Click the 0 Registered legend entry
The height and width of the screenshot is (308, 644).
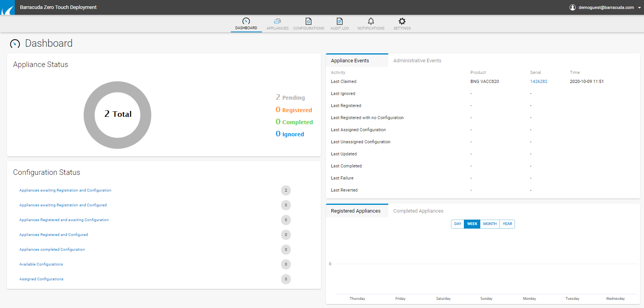(x=294, y=110)
